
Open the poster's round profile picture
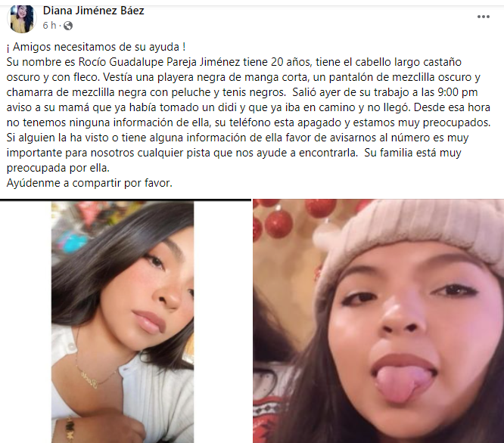[22, 19]
